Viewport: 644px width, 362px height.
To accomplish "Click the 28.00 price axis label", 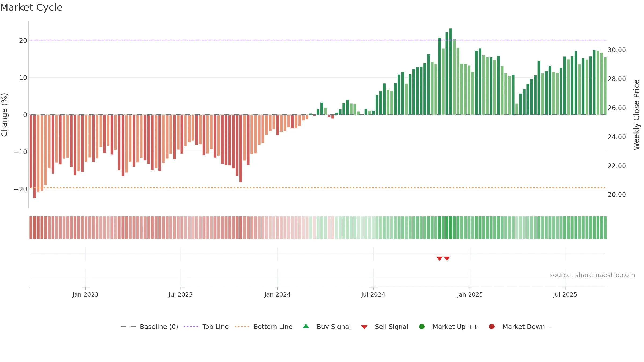I will [x=617, y=79].
